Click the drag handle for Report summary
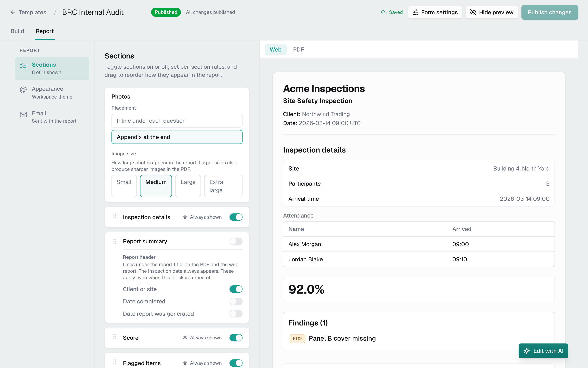The width and height of the screenshot is (588, 368). (115, 241)
